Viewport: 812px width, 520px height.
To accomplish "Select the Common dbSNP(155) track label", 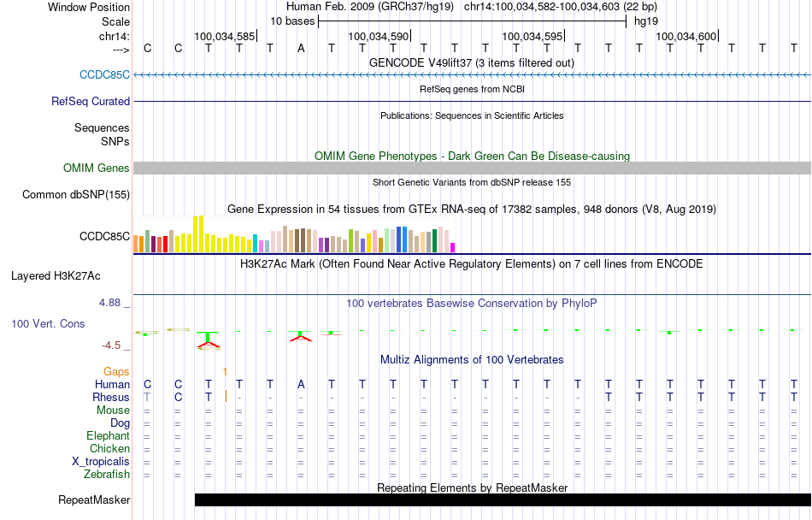I will coord(76,195).
